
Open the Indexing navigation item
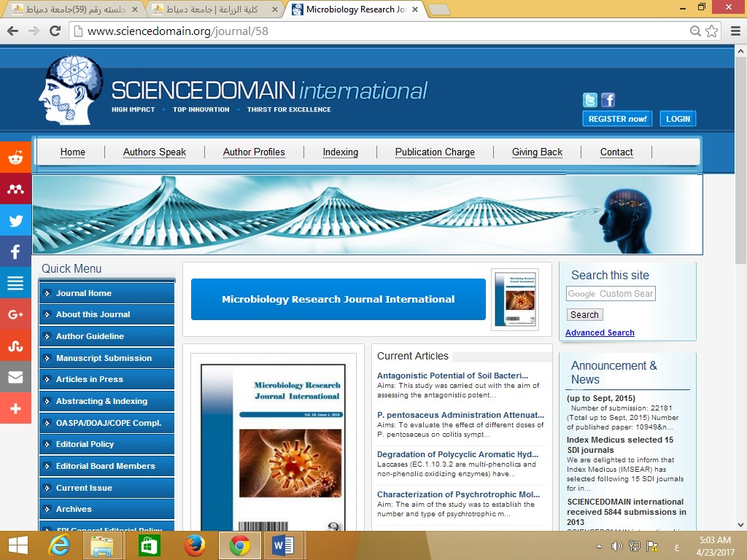340,152
